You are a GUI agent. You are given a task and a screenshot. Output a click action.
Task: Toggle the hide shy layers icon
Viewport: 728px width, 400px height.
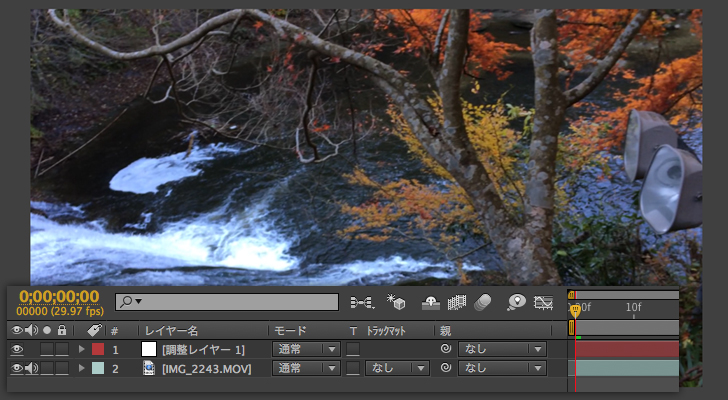tap(431, 302)
